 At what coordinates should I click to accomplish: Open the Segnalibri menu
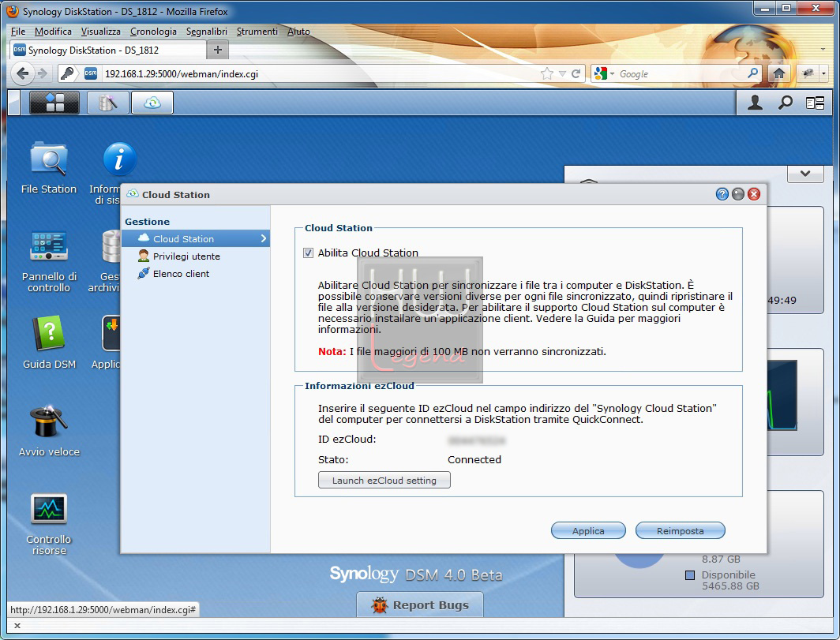pos(207,31)
